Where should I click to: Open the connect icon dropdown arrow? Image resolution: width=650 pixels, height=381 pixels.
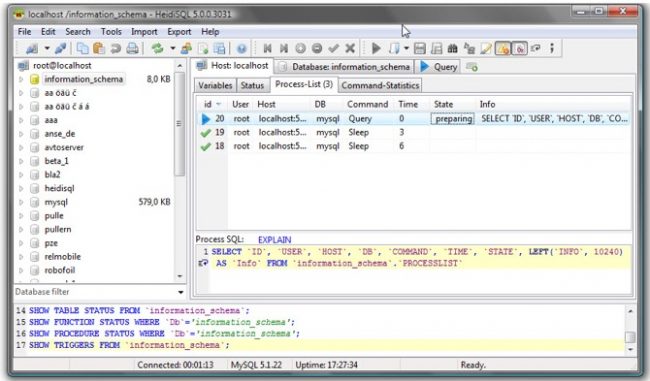click(47, 49)
